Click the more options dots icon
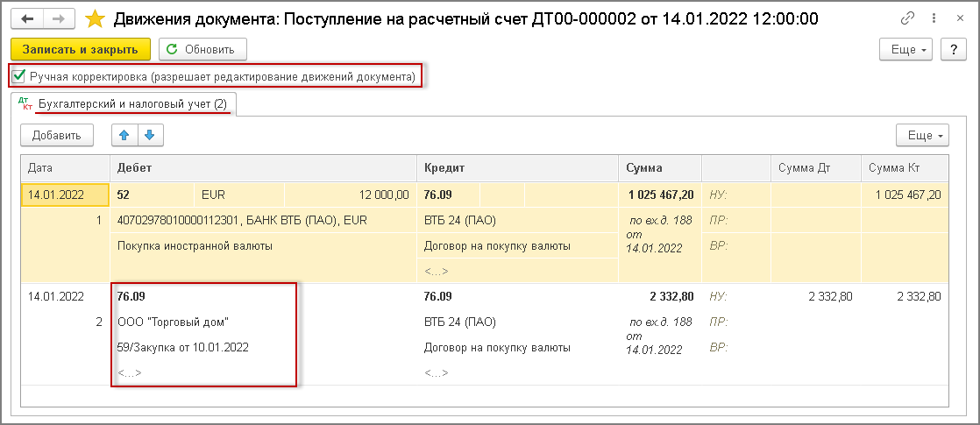Screen dimensions: 980x425 pyautogui.click(x=932, y=18)
